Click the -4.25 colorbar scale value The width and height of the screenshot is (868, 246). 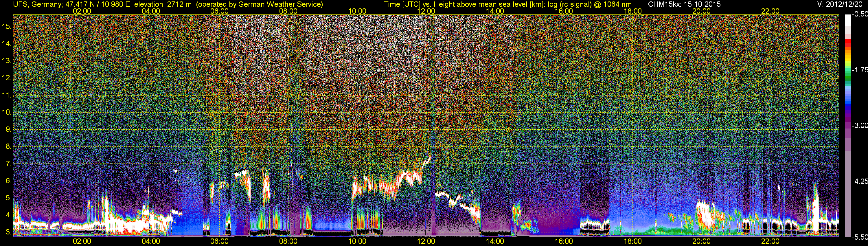coord(860,181)
